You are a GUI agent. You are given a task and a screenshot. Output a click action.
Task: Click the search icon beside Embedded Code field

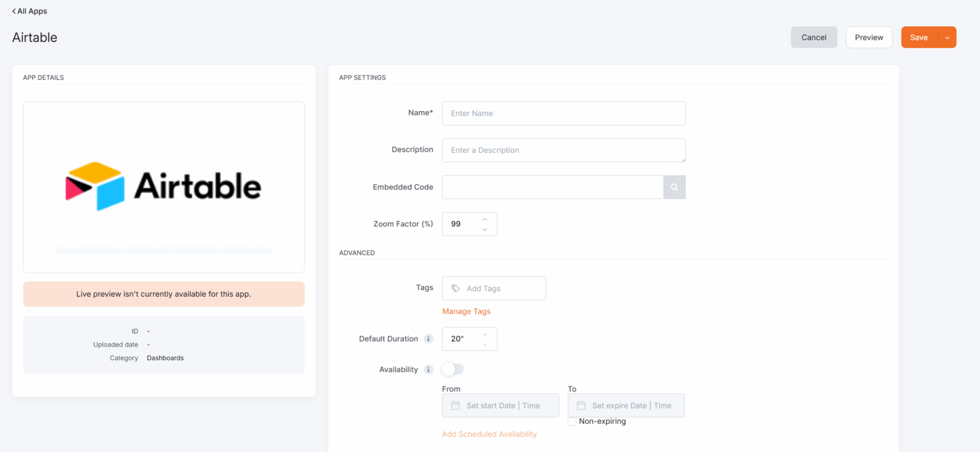coord(674,186)
